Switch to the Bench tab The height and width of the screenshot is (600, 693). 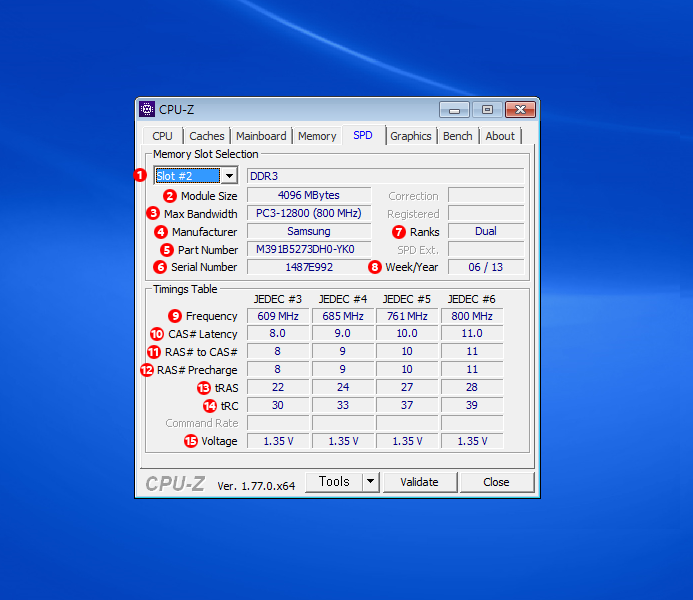point(458,136)
